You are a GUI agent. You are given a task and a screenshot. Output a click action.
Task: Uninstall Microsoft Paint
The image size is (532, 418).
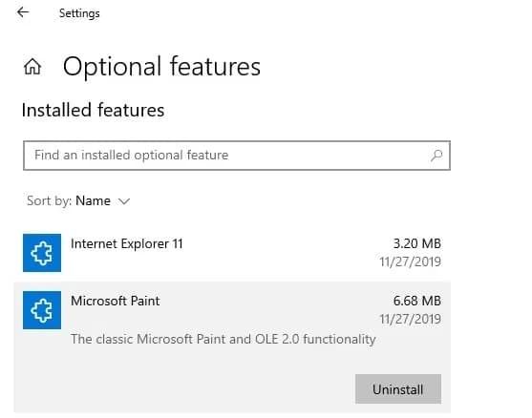398,389
